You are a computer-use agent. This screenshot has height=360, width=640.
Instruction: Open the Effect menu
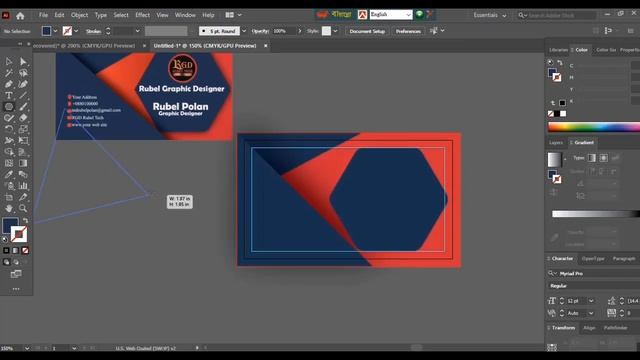click(142, 15)
